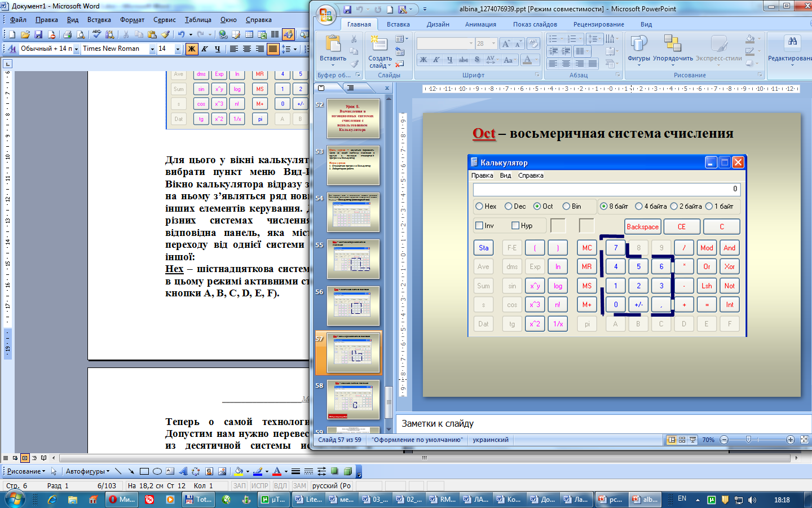Screen dimensions: 812x508
Task: Click the Open folder icon in Word toolbar
Action: click(x=25, y=34)
